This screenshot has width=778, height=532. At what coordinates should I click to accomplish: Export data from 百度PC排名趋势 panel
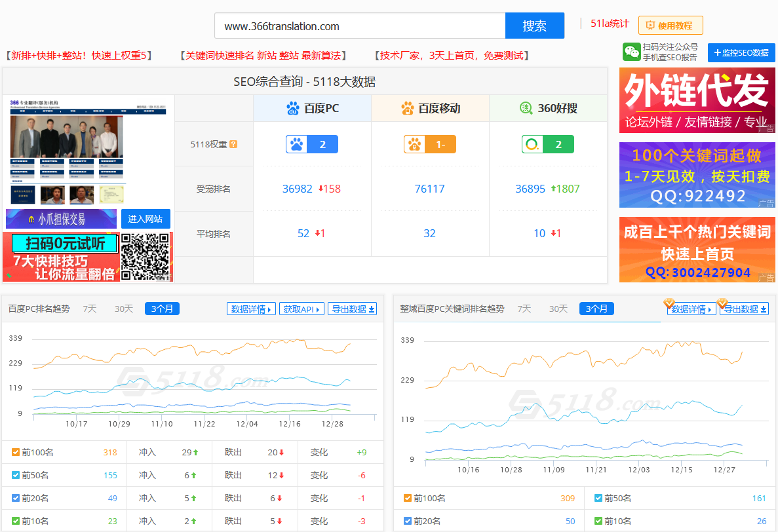click(352, 309)
